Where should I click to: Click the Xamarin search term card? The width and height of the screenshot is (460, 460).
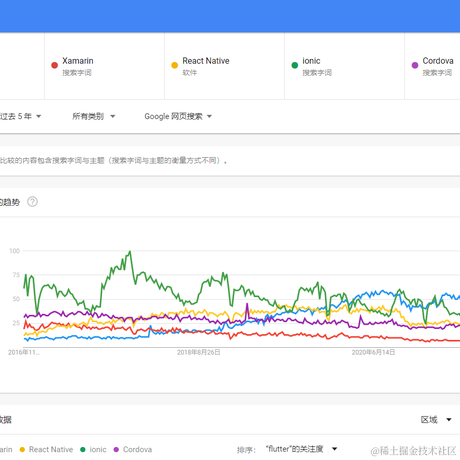[x=104, y=66]
